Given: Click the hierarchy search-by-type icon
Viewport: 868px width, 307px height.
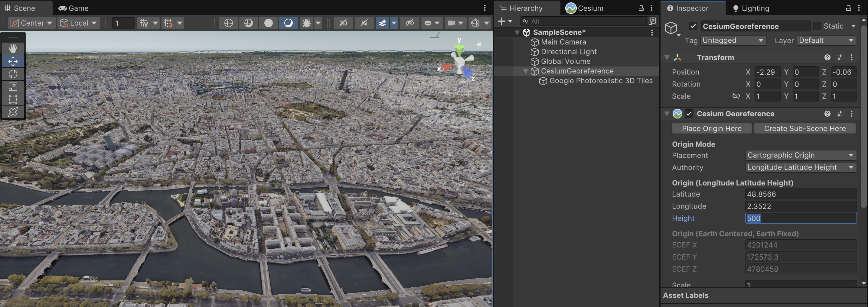Looking at the screenshot, I should coord(652,21).
